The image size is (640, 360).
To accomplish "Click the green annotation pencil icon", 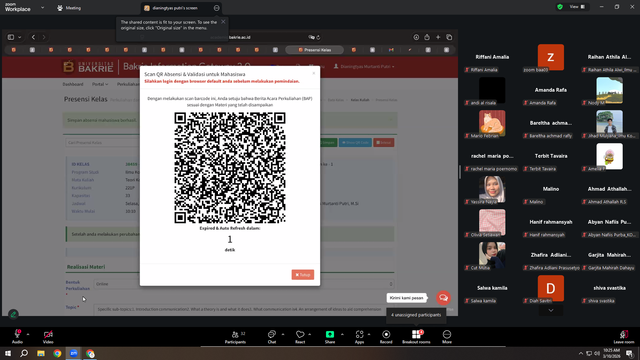I will (13, 314).
